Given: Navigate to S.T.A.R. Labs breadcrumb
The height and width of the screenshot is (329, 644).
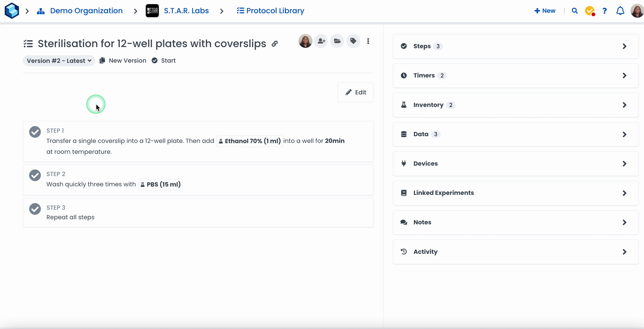Looking at the screenshot, I should tap(186, 11).
